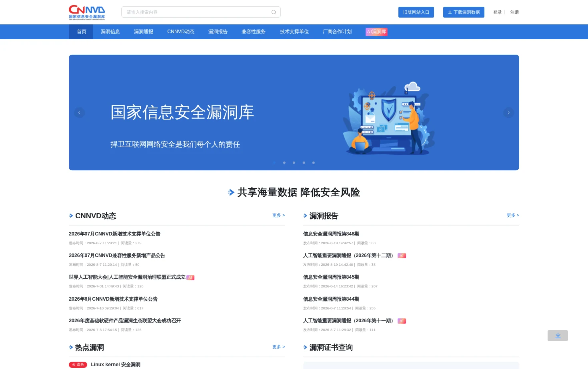
Task: Open 更多 for 热点漏洞 section
Action: (x=278, y=347)
